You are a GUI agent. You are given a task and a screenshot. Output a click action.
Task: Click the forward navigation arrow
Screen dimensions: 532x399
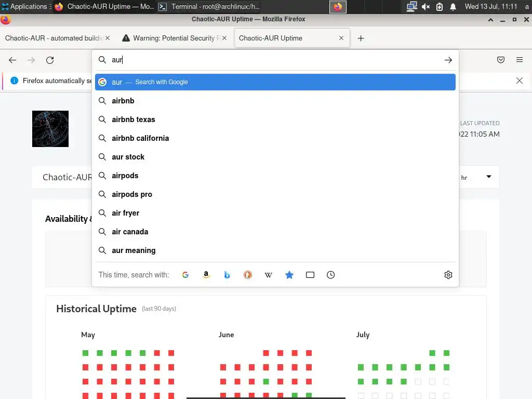[x=31, y=60]
